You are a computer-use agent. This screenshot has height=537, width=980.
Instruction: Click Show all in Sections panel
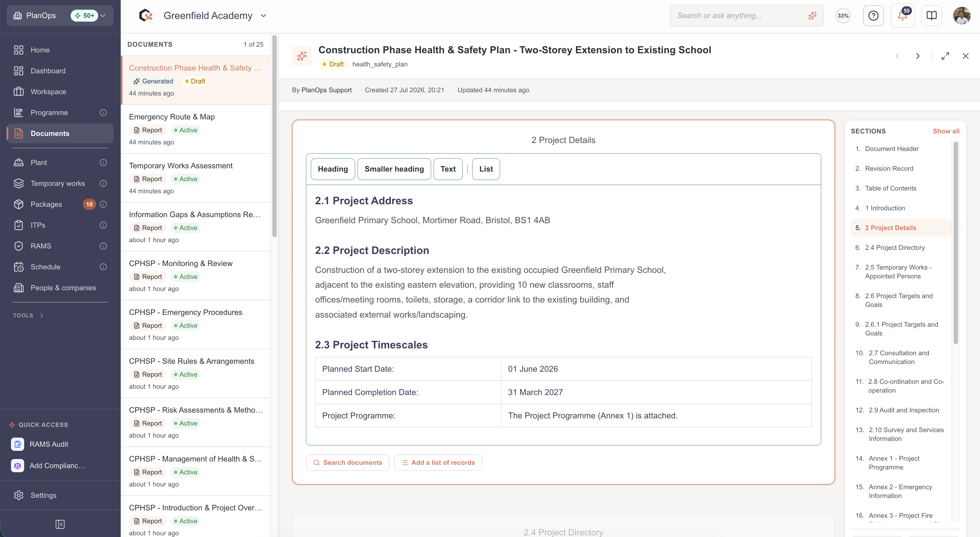point(946,131)
